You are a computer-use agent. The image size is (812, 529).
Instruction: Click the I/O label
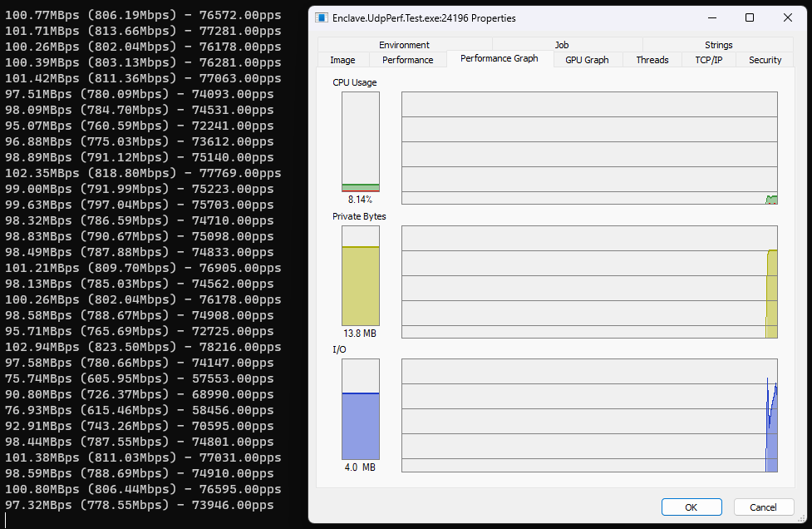(339, 349)
